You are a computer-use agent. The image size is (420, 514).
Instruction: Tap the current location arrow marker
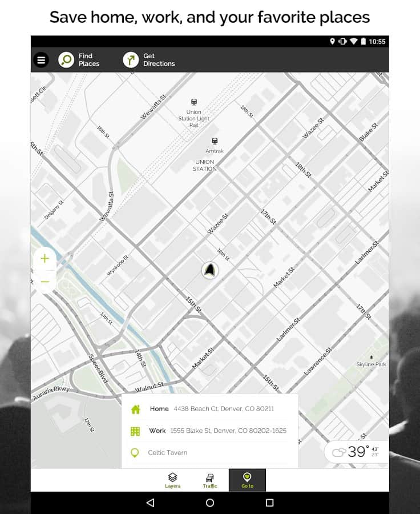click(210, 270)
